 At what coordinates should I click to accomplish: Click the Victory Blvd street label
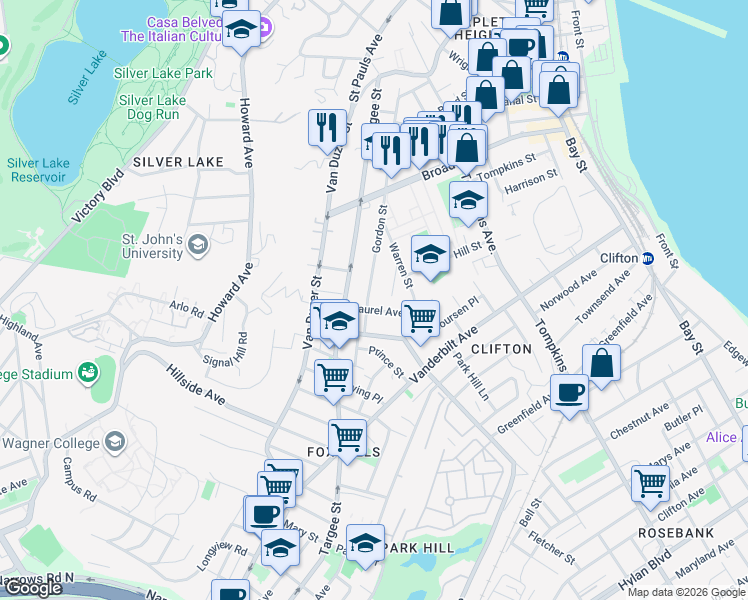[98, 196]
